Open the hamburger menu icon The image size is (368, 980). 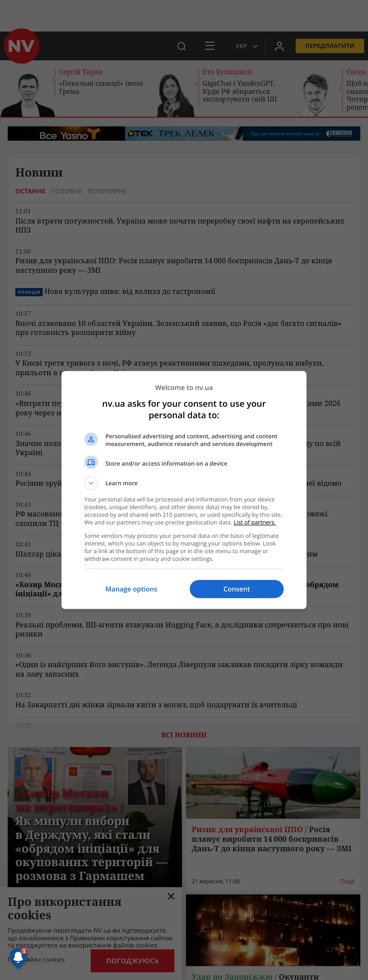click(210, 46)
